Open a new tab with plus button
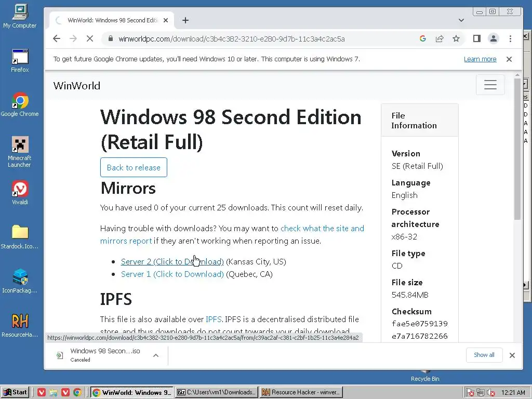Viewport: 532px width, 399px height. pyautogui.click(x=185, y=20)
